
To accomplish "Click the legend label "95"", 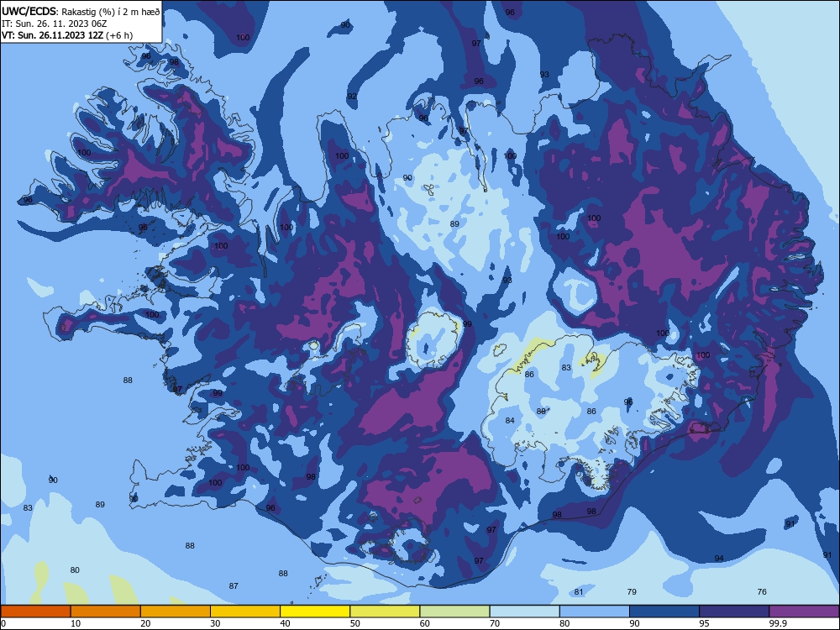I will tap(705, 623).
